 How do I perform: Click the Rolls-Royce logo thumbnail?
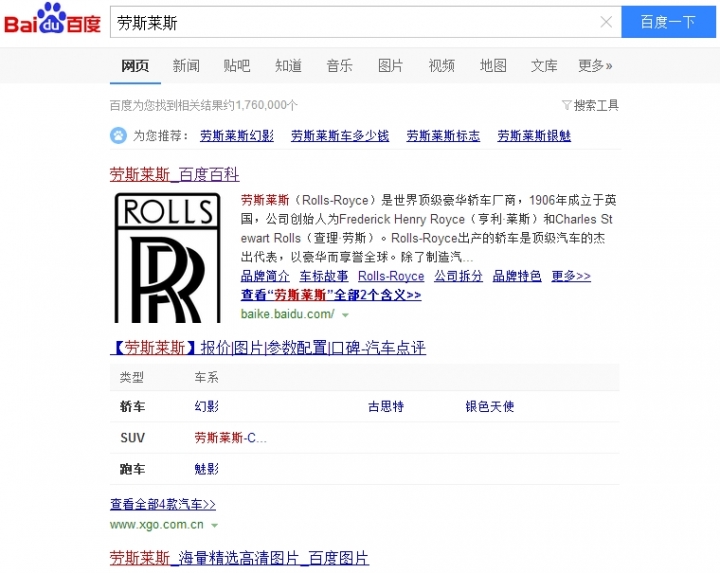pos(167,258)
